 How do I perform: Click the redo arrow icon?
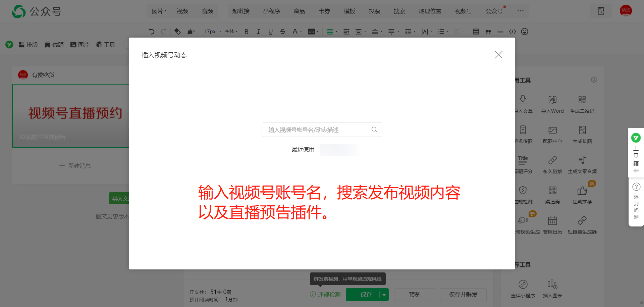coord(164,32)
